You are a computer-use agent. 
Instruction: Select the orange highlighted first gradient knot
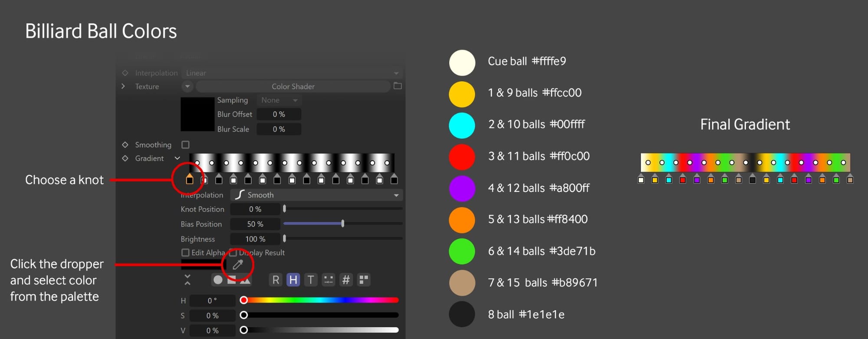pos(190,179)
